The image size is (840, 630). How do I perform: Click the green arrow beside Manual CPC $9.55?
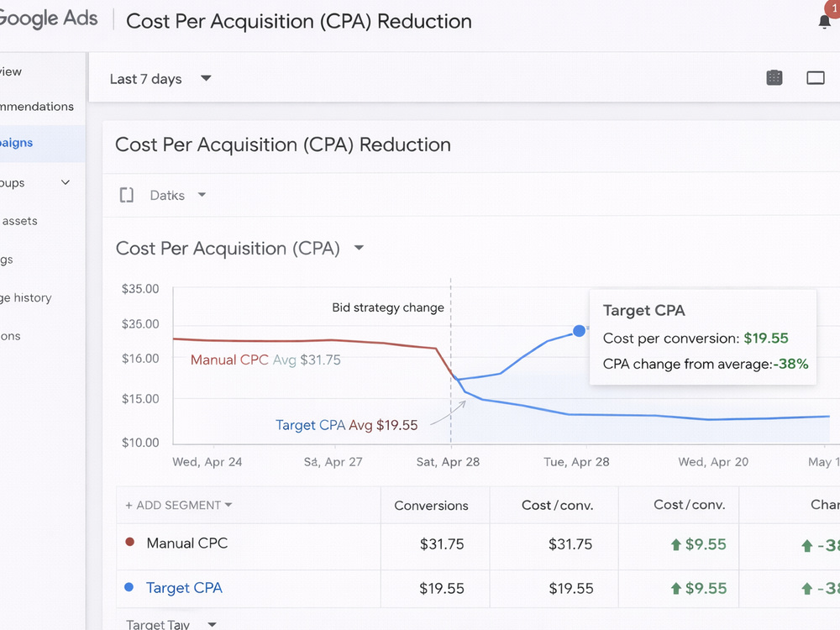675,545
